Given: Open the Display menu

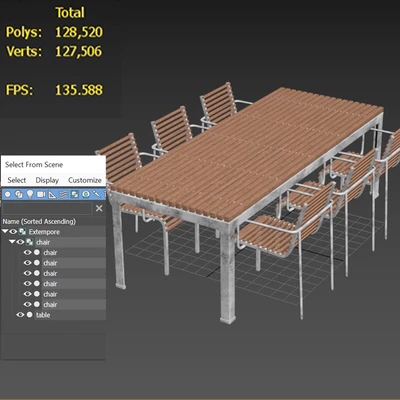Looking at the screenshot, I should pos(47,180).
